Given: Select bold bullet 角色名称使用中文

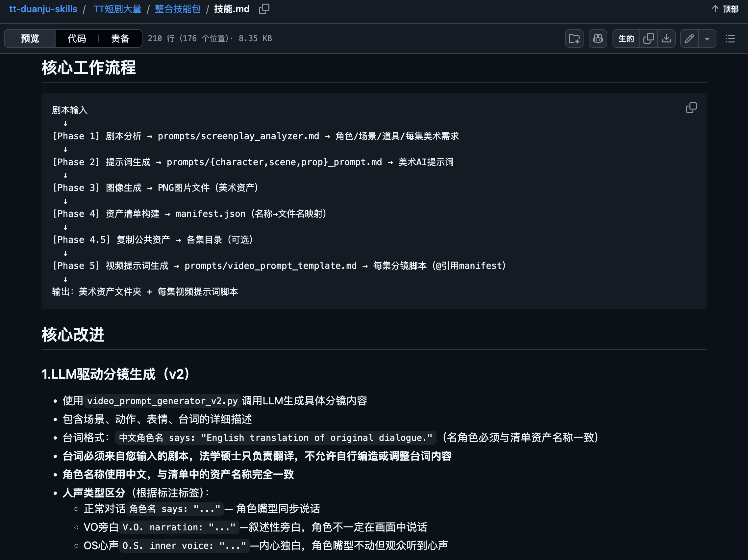Looking at the screenshot, I should tap(178, 474).
